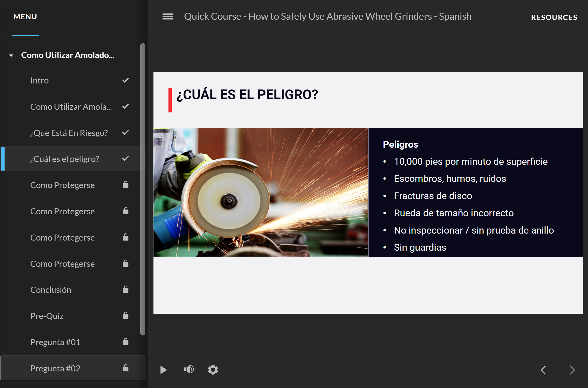
Task: Go to next slide arrow
Action: (572, 370)
